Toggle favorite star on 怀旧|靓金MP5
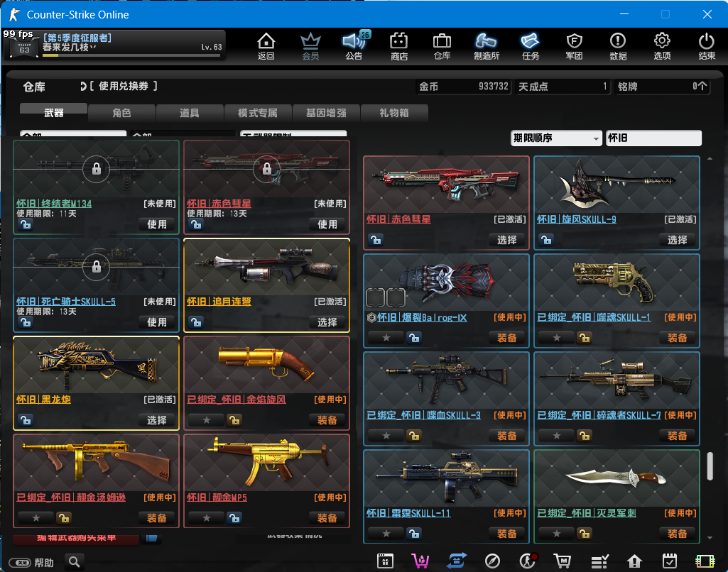 click(207, 518)
